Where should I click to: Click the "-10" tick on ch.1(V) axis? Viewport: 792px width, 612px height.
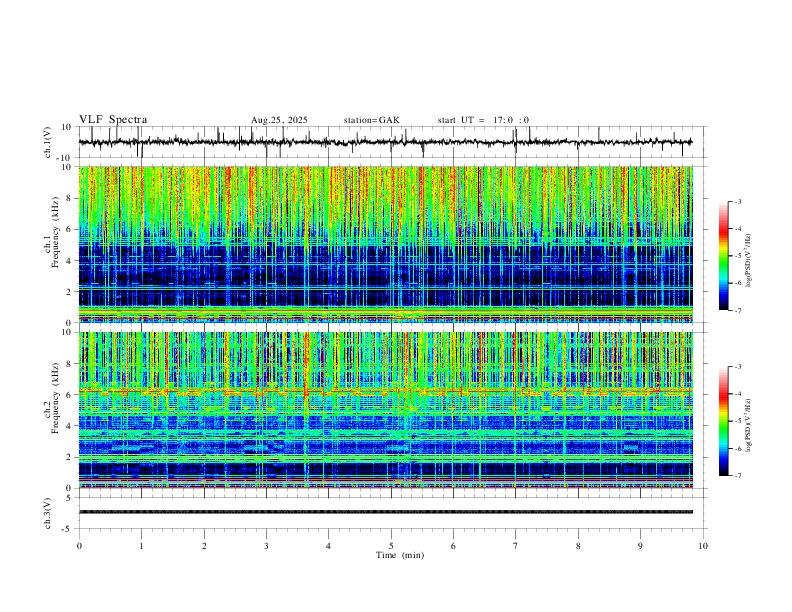coord(65,158)
